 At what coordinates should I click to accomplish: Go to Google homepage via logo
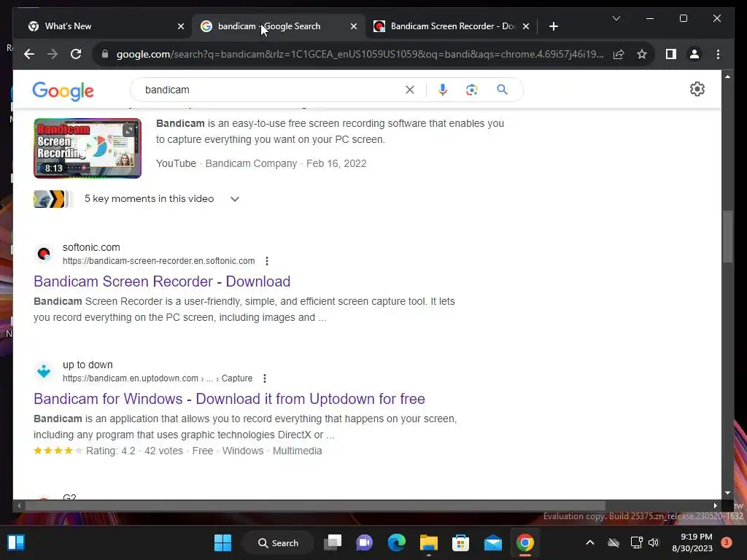click(63, 90)
